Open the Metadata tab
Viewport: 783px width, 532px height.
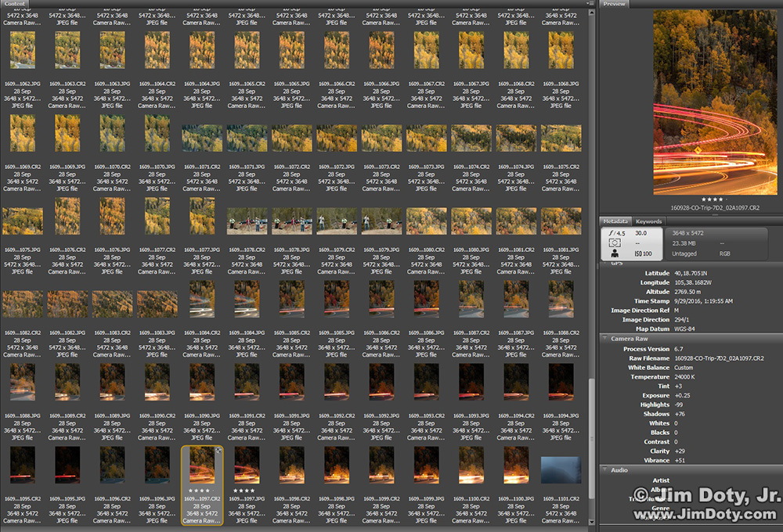point(615,221)
